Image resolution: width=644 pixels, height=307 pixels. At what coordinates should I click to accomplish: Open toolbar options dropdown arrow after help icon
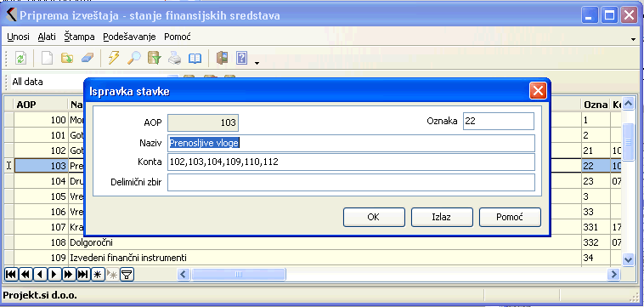[x=257, y=63]
